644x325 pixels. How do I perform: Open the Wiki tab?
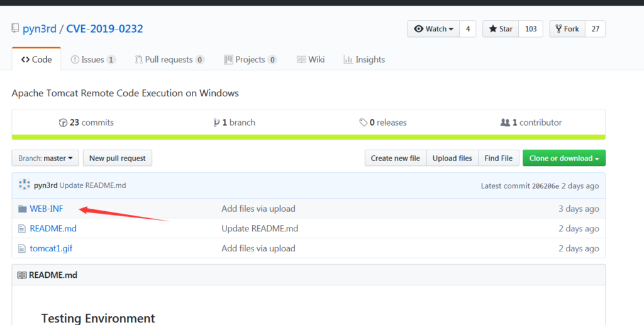(311, 60)
